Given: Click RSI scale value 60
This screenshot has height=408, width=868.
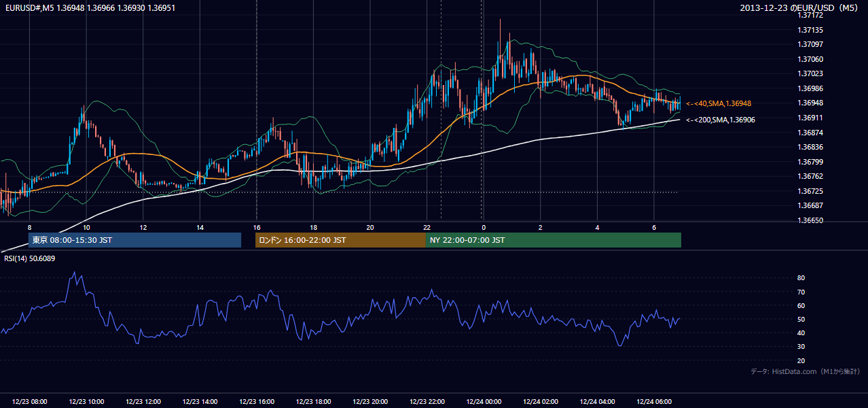Looking at the screenshot, I should (x=801, y=305).
